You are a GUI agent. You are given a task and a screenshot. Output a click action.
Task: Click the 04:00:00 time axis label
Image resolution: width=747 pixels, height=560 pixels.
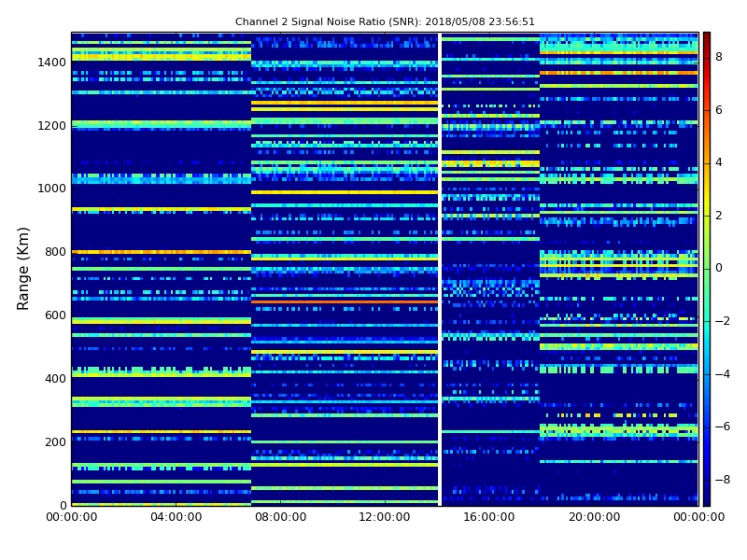[x=176, y=517]
